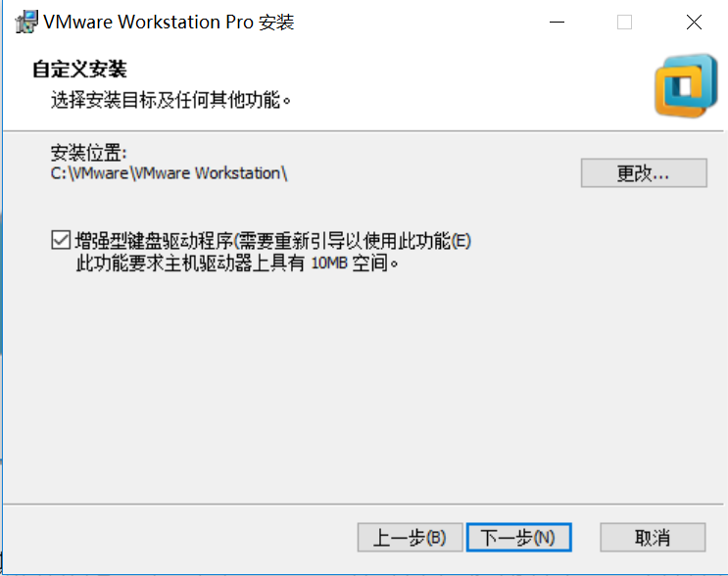Screen dimensions: 728x576
Task: Click the 10MB 空间 requirement description line
Action: click(237, 264)
